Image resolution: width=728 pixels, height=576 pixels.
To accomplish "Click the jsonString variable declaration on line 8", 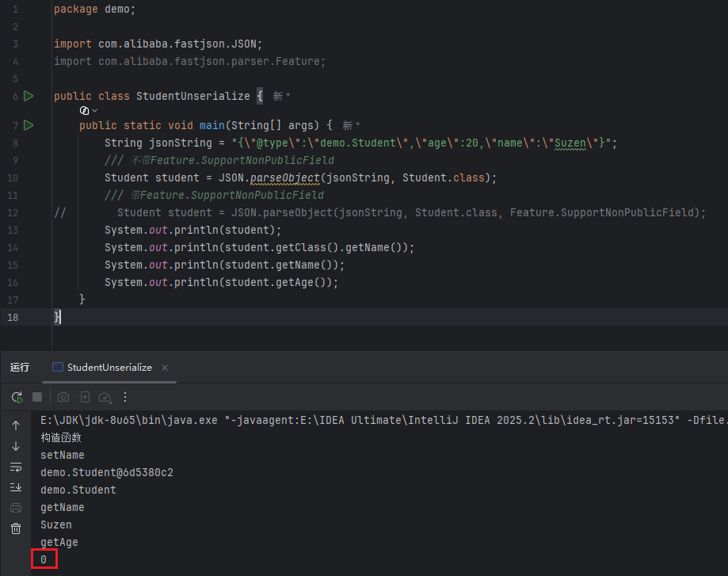I will click(180, 143).
